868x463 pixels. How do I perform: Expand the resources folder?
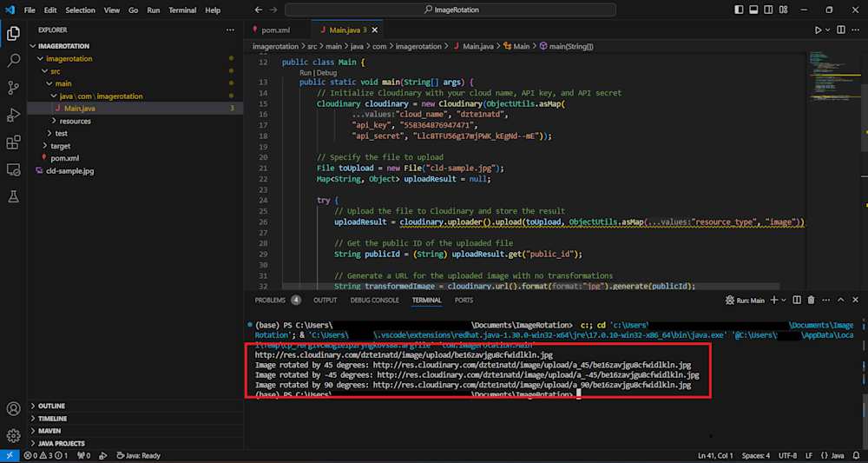pos(75,121)
